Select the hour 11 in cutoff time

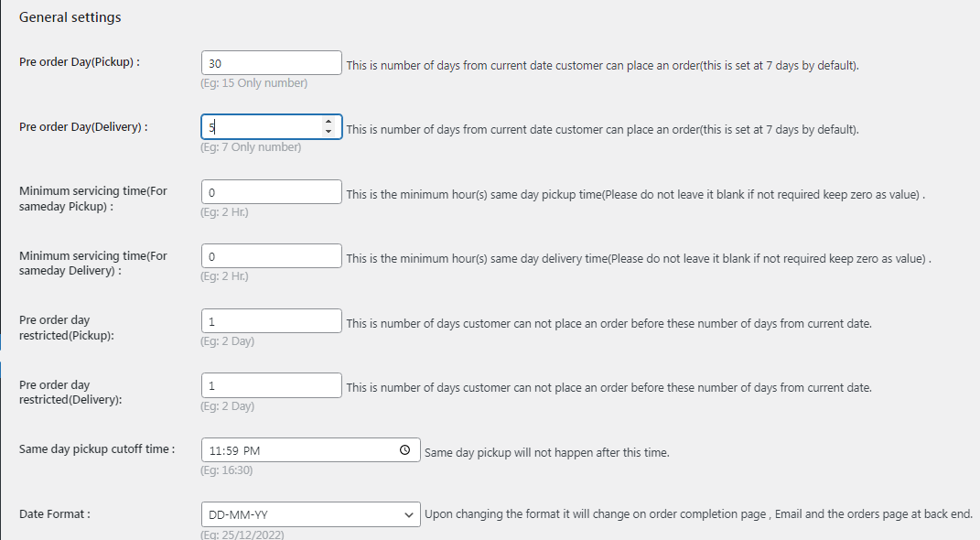click(214, 450)
